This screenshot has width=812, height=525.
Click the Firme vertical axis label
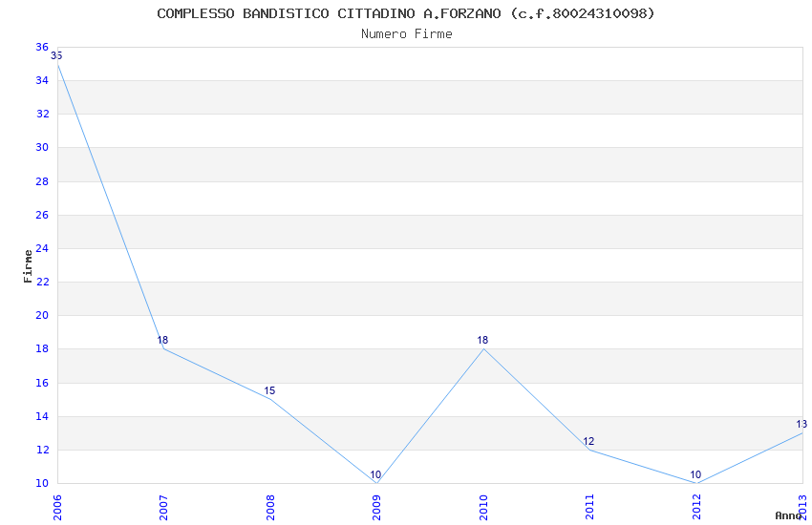[28, 266]
